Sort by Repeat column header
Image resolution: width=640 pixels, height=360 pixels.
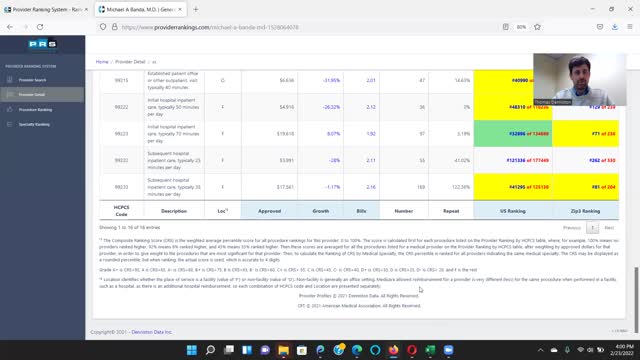[x=451, y=211]
